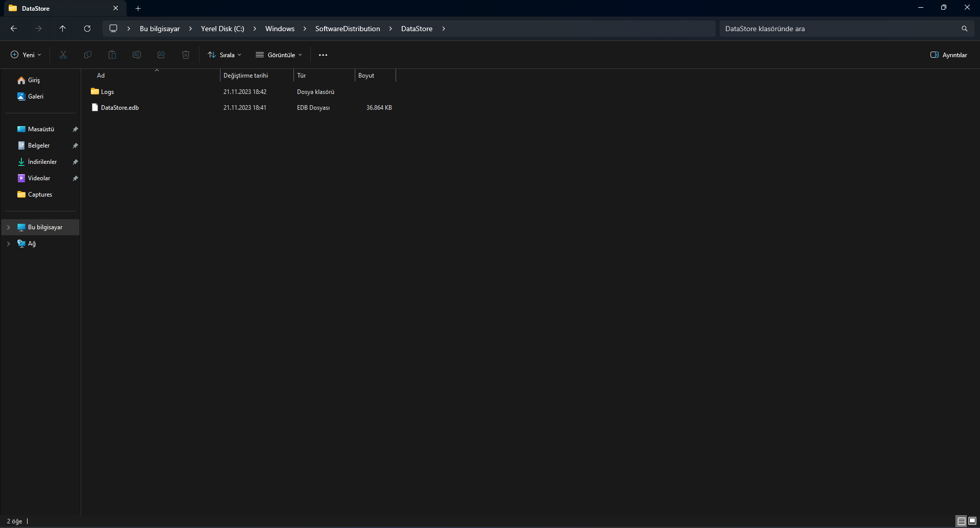Open the Görüntüle view dropdown

[x=279, y=55]
